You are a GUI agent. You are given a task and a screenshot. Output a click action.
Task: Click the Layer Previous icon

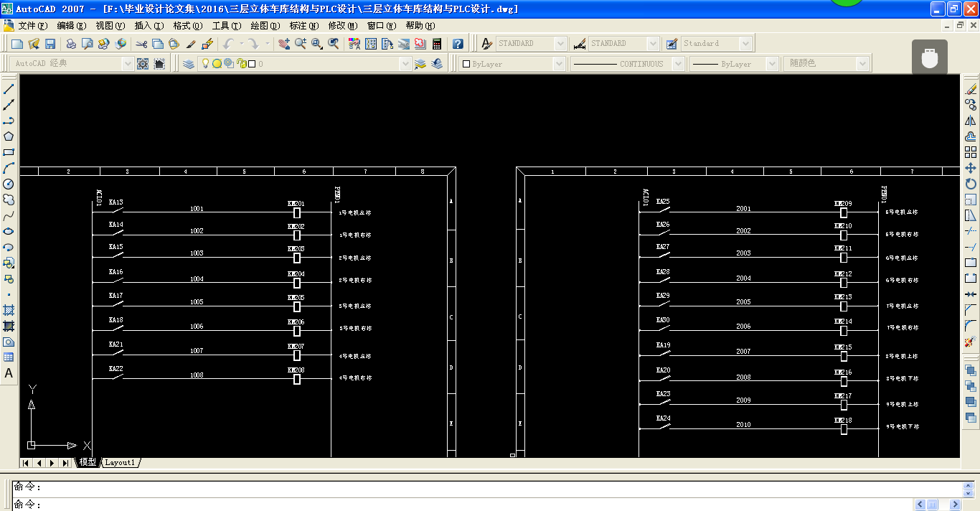click(437, 64)
